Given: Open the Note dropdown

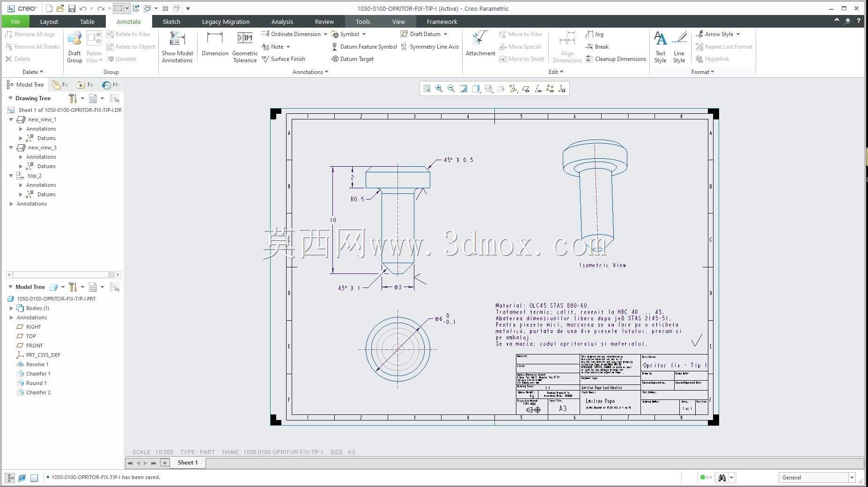Looking at the screenshot, I should (x=288, y=47).
